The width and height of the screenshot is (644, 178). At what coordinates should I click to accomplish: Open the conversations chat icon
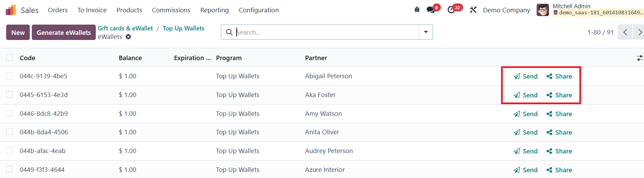[431, 10]
